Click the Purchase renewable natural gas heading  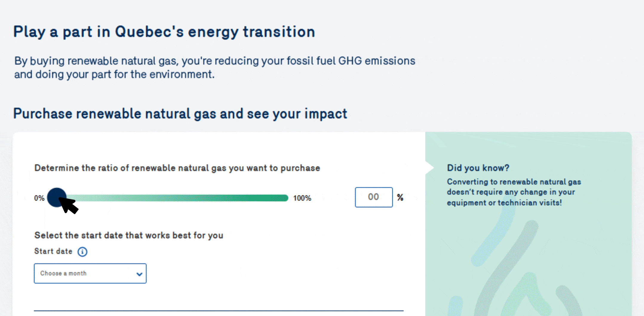180,114
